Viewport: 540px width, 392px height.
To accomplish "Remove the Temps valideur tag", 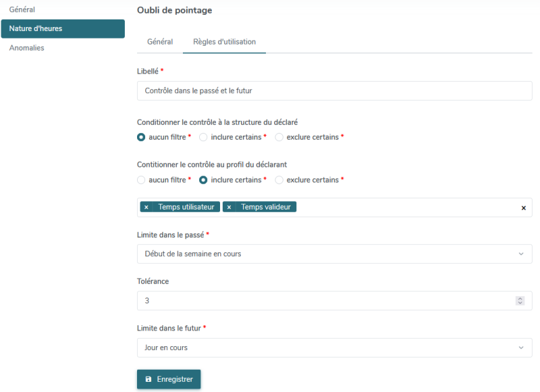I will (x=229, y=207).
